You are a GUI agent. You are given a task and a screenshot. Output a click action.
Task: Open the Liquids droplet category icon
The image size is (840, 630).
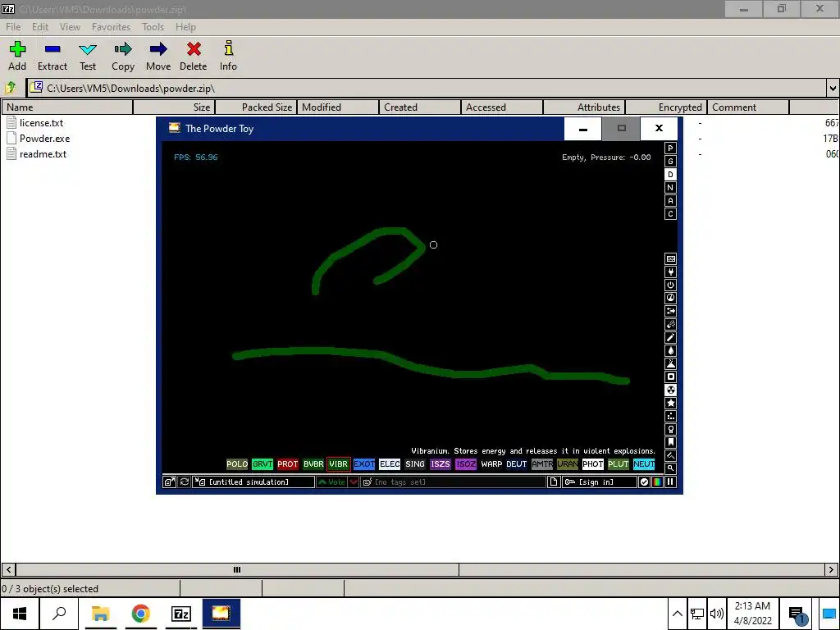(x=670, y=351)
